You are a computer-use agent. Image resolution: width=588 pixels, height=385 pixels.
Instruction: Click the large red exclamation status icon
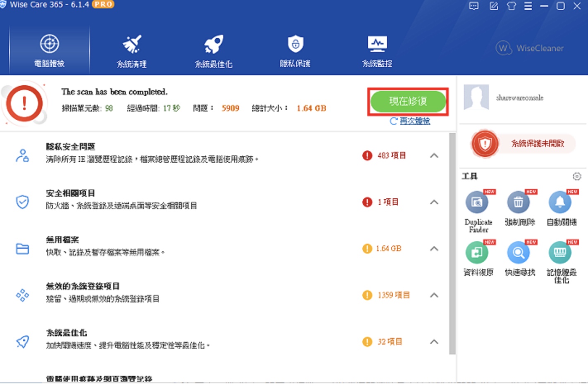(x=25, y=104)
